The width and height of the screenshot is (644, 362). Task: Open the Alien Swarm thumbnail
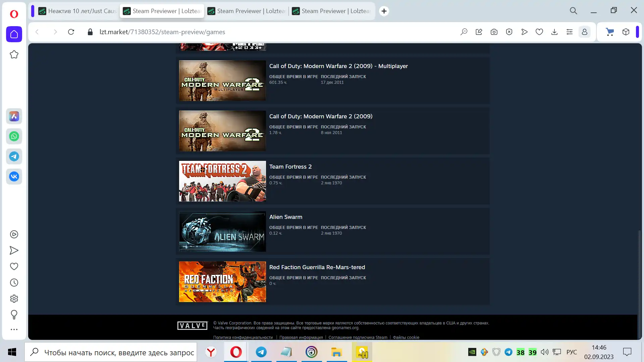222,231
